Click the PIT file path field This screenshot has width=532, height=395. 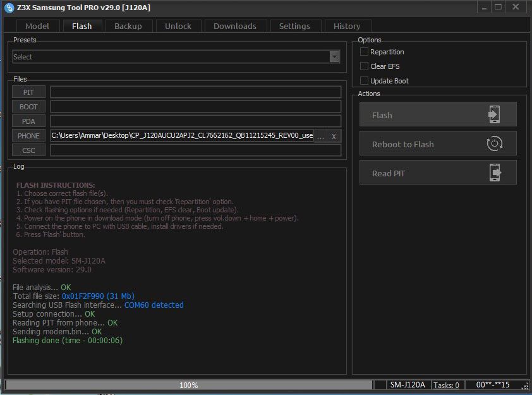click(196, 92)
